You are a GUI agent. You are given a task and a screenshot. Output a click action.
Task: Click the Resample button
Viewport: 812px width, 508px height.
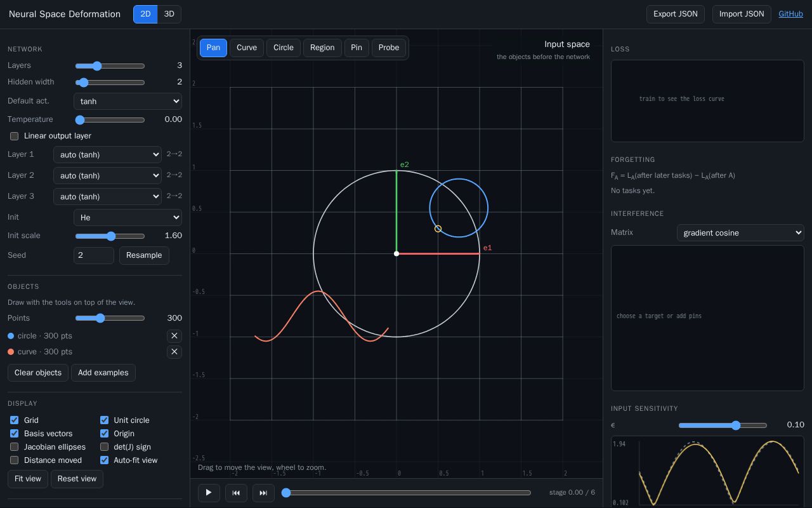144,255
